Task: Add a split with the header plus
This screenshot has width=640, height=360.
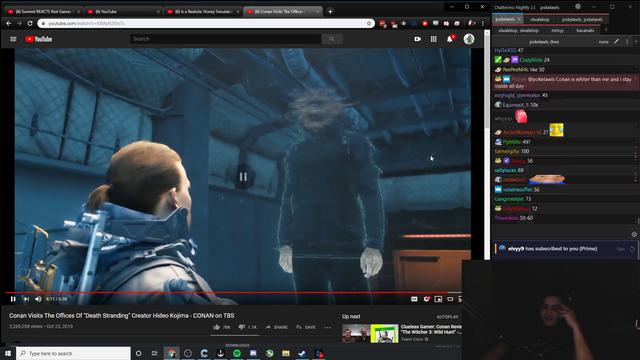Action: coord(636,42)
